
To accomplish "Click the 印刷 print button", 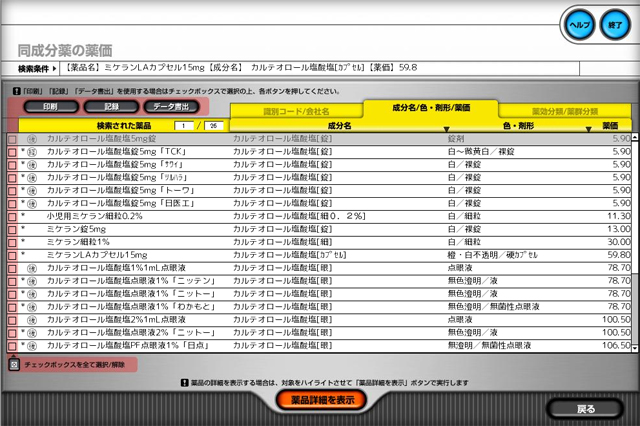I will coord(51,107).
